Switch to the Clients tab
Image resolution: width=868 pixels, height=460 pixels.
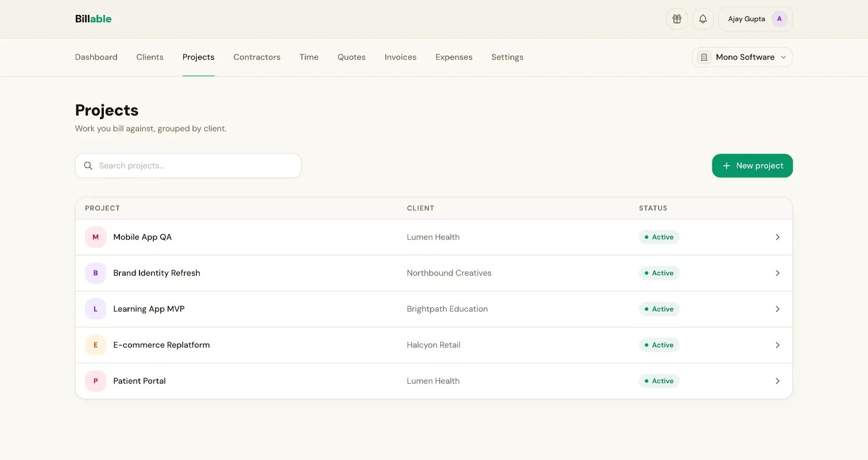pos(150,57)
